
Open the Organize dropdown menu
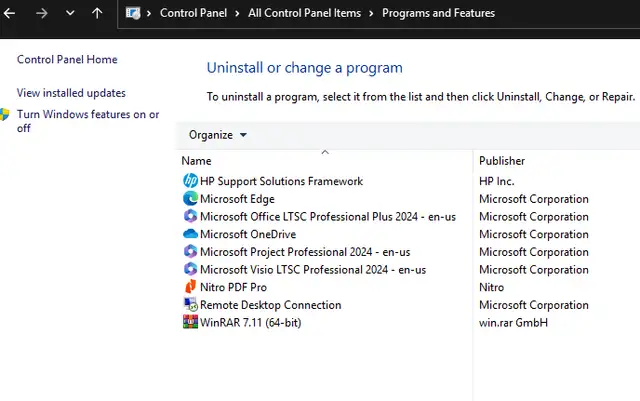(x=217, y=135)
